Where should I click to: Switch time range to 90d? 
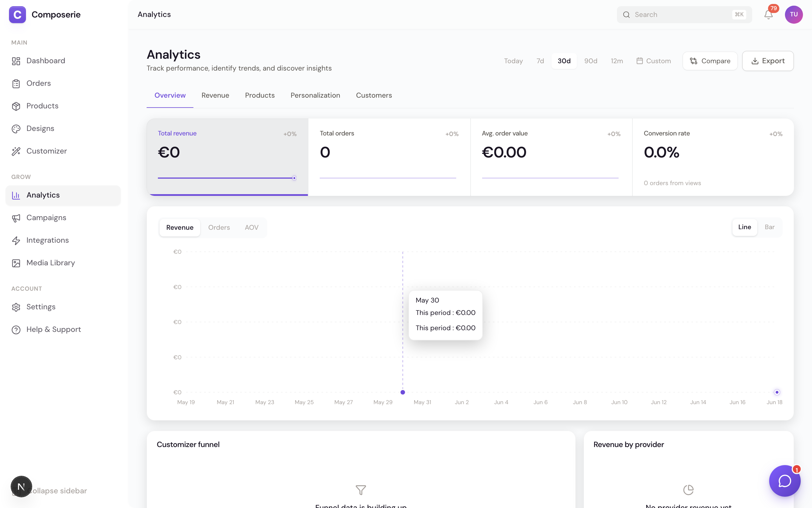coord(591,61)
